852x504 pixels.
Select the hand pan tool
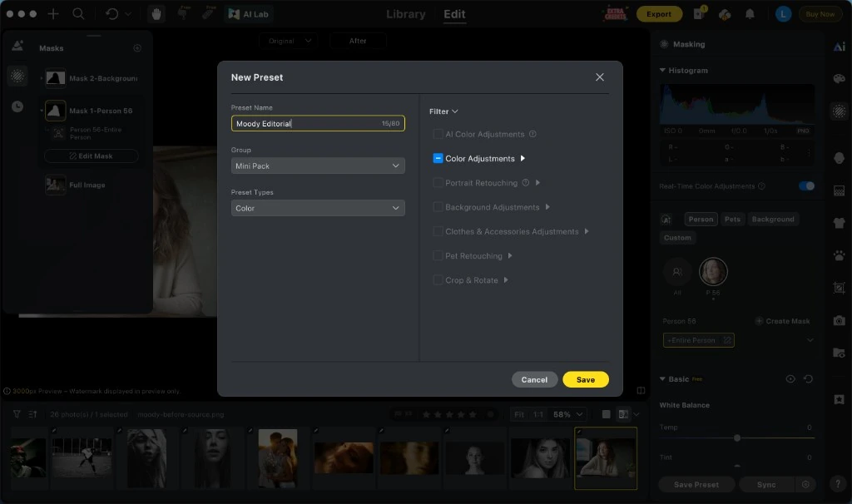[x=156, y=14]
